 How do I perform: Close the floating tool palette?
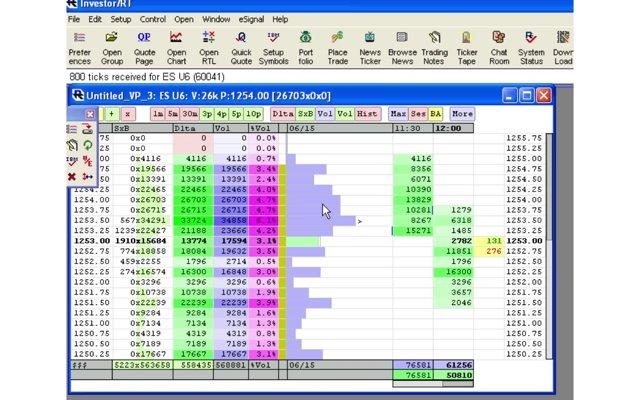coord(90,114)
